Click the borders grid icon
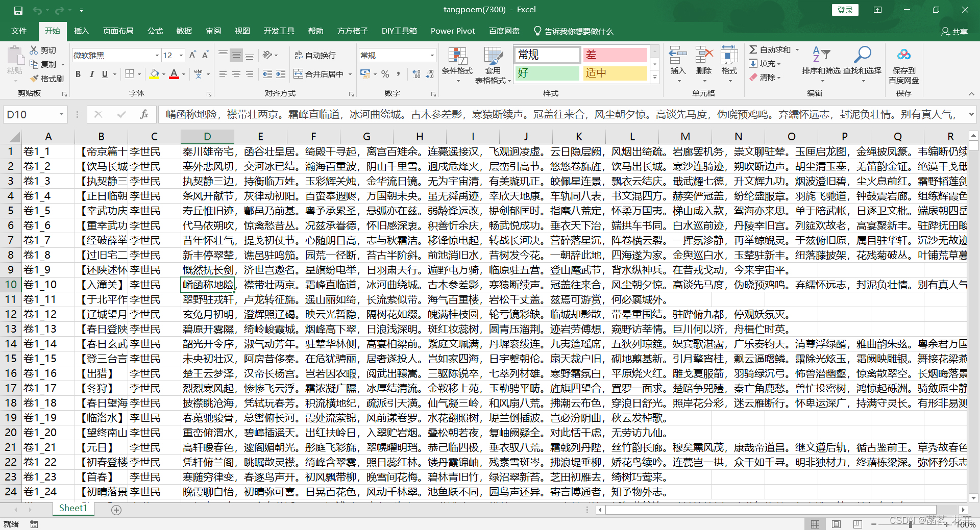 [129, 74]
